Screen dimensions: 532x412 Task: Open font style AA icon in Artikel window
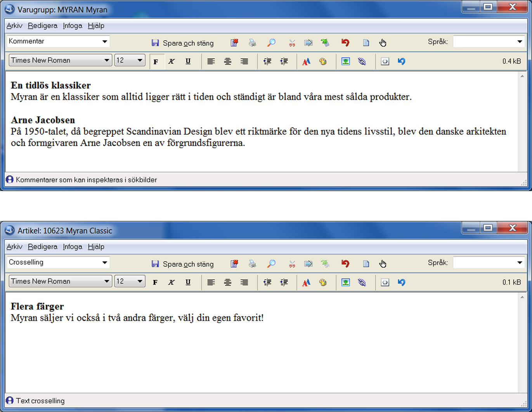tap(307, 282)
